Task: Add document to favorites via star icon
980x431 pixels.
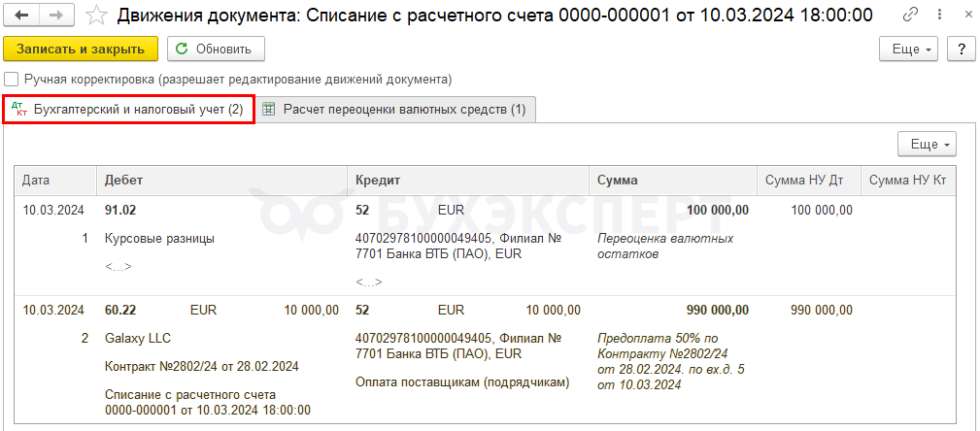Action: tap(96, 15)
